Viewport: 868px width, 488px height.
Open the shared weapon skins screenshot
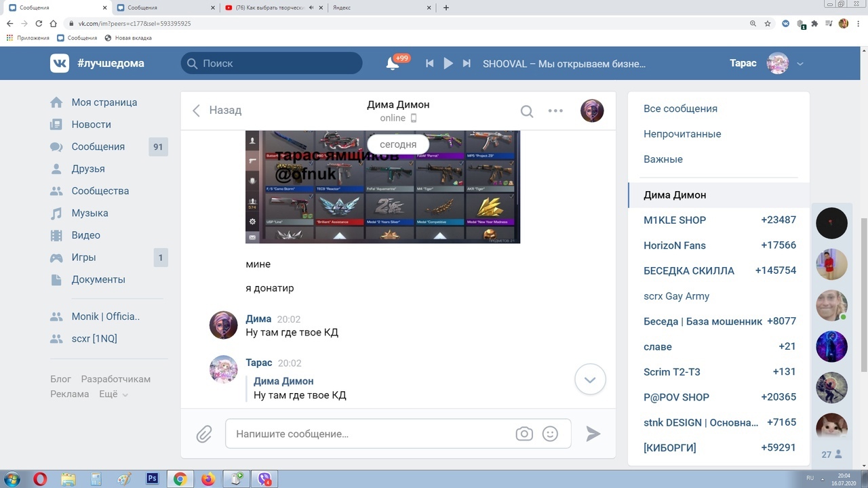(382, 187)
